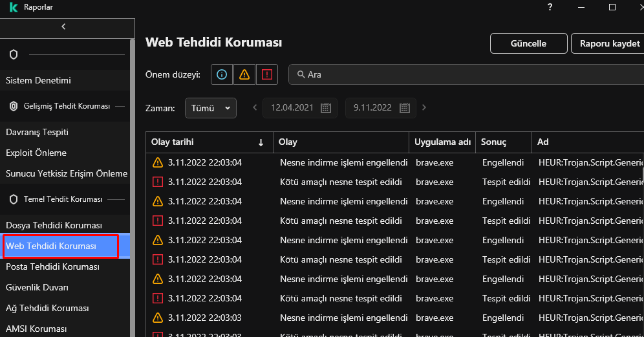
Task: Select second row's 'Kötü amaçlı nesne tespit edildi'
Action: pos(341,182)
